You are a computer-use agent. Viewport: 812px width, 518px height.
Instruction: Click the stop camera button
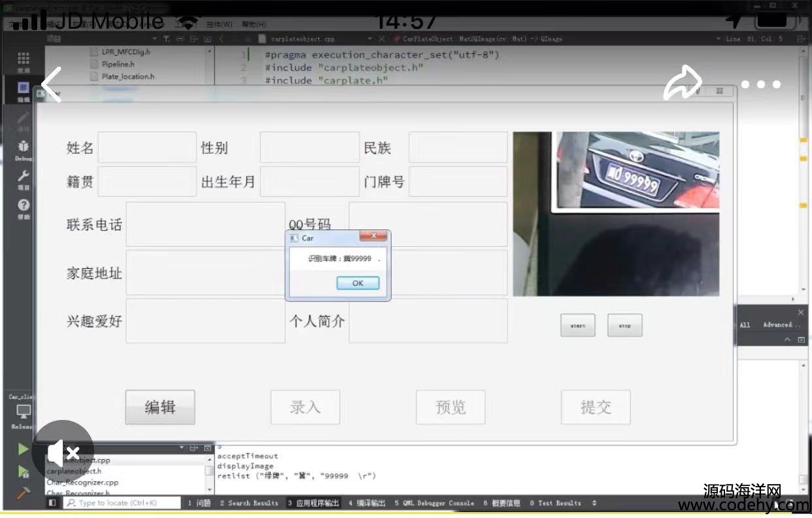pyautogui.click(x=625, y=326)
